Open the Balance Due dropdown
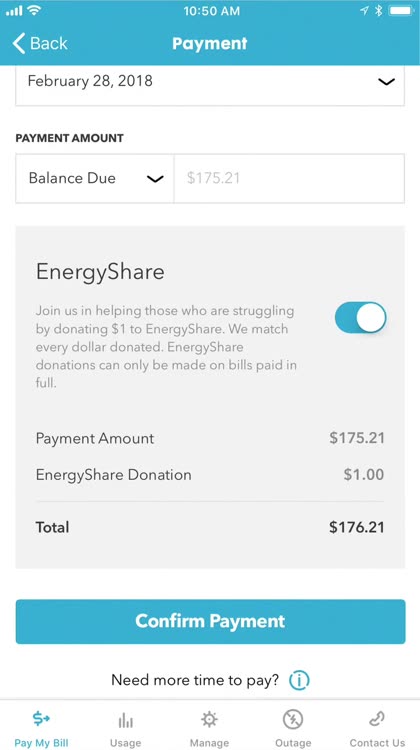The height and width of the screenshot is (750, 420). click(95, 178)
